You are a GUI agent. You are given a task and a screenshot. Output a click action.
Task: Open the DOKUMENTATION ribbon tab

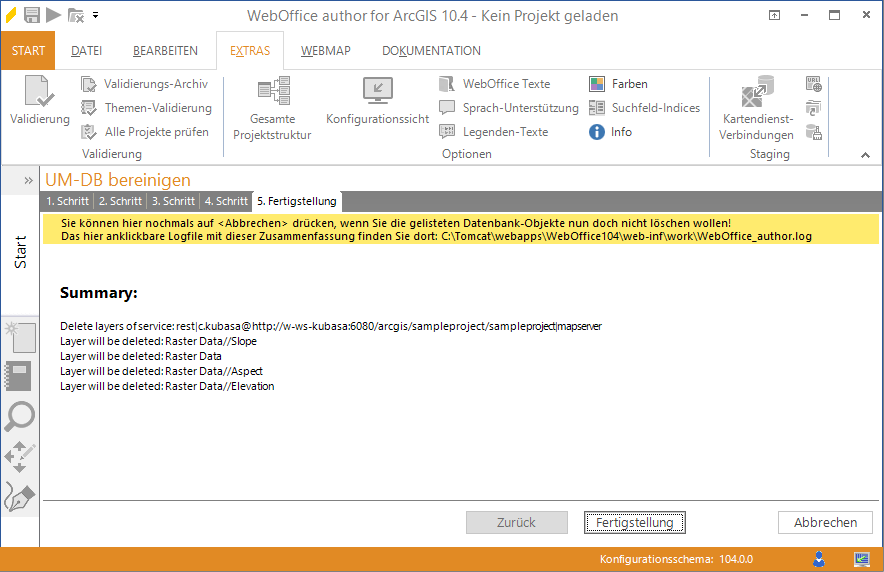click(x=431, y=51)
